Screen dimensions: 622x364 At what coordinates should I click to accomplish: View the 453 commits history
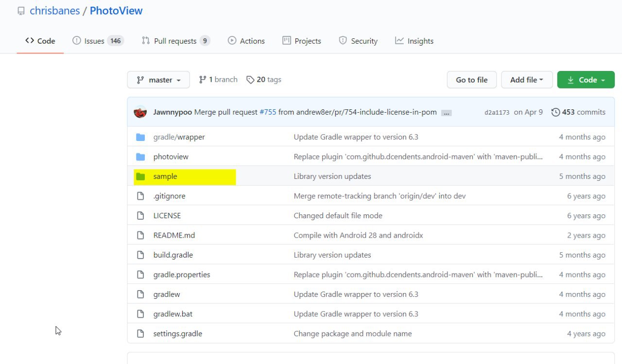[x=578, y=112]
